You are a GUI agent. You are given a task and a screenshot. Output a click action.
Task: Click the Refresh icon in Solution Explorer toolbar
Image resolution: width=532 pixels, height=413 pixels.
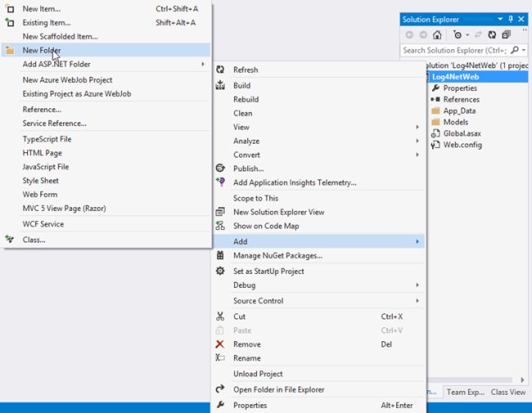[492, 34]
